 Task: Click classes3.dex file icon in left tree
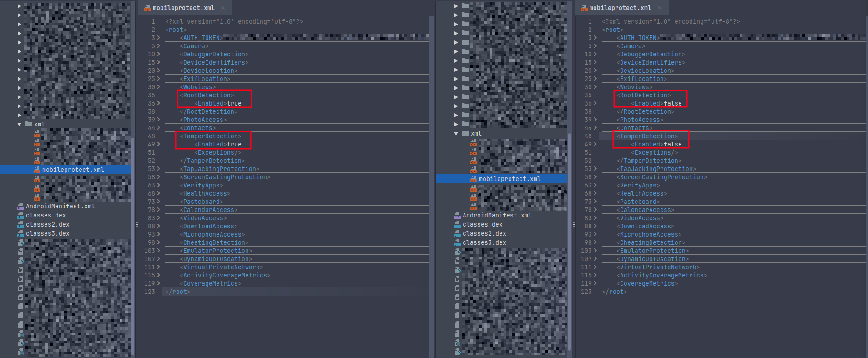[x=20, y=233]
